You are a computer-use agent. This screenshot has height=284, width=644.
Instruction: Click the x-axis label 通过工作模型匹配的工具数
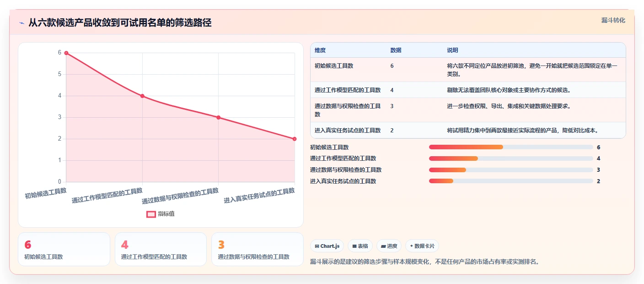[x=107, y=196]
